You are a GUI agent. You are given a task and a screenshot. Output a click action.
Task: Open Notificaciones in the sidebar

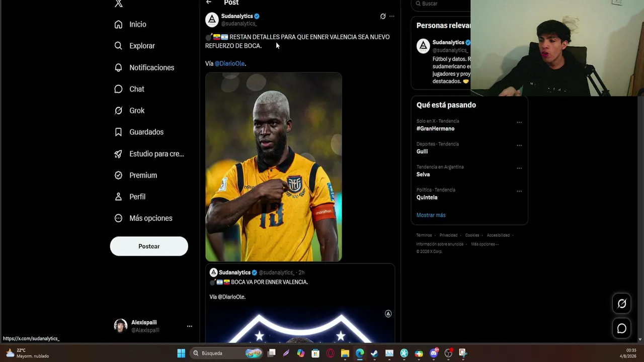144,67
